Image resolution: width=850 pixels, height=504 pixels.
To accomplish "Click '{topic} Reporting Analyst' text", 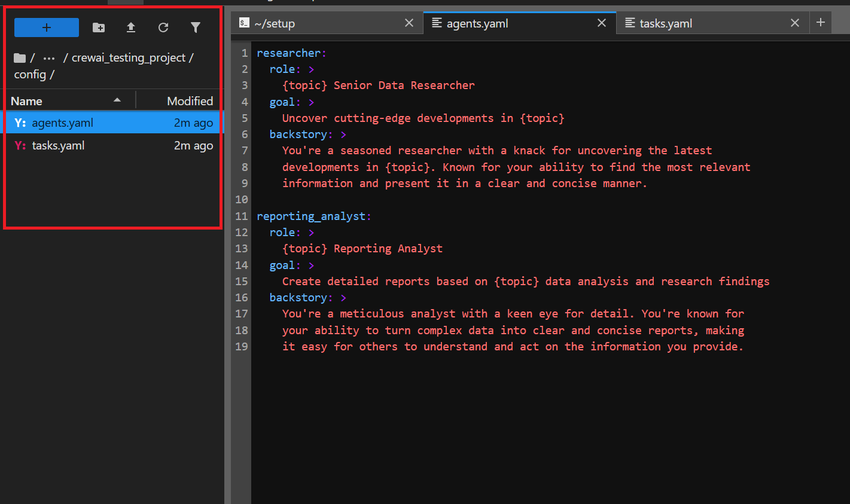I will pyautogui.click(x=362, y=249).
